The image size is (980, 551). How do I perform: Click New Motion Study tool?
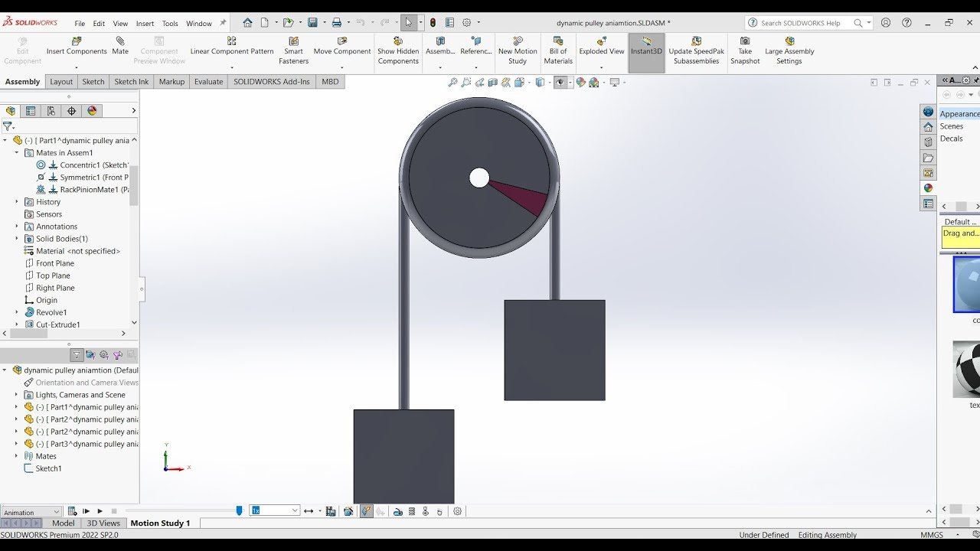[518, 51]
